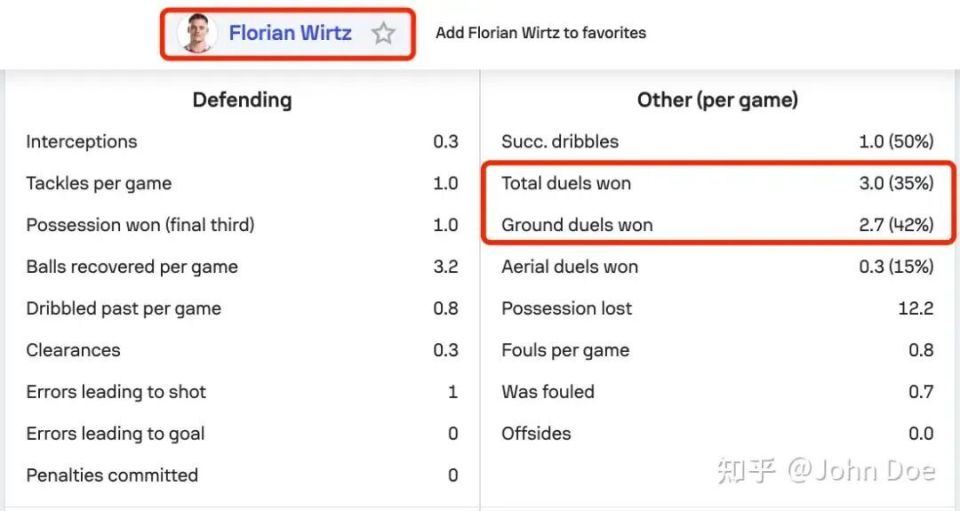The width and height of the screenshot is (960, 511).
Task: Select Errors leading to shot row
Action: click(242, 392)
